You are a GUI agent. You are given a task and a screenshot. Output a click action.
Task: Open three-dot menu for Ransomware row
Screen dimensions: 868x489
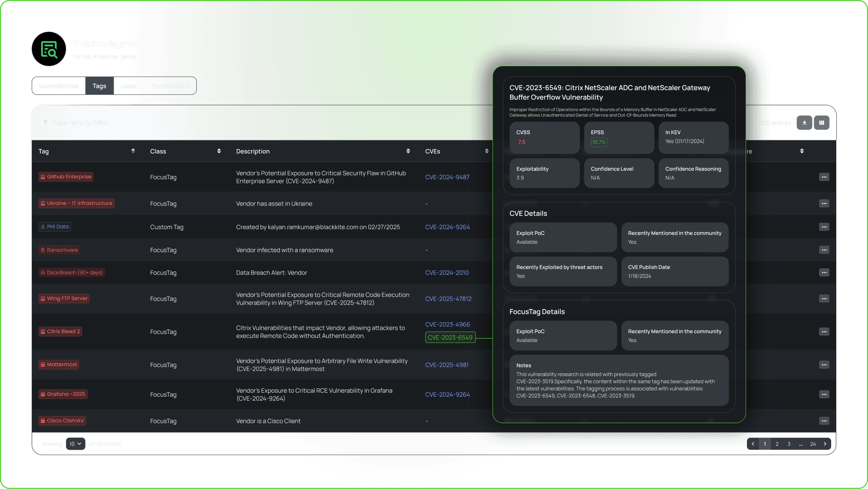(824, 250)
